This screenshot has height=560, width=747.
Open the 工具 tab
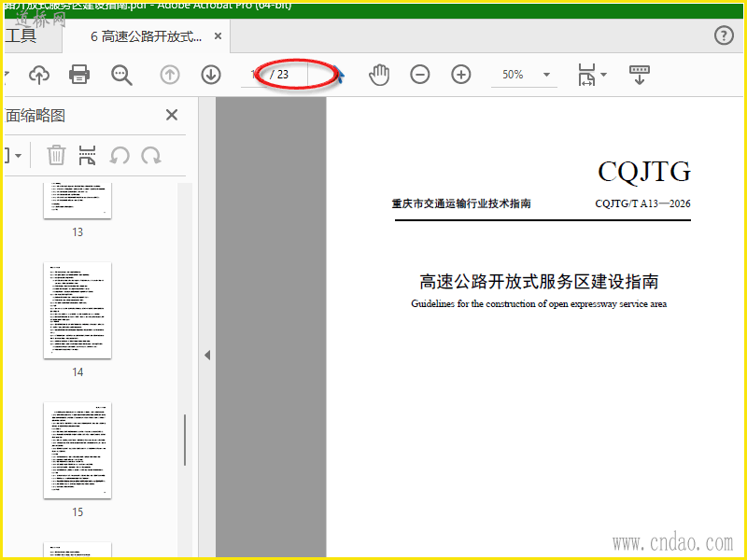[21, 35]
